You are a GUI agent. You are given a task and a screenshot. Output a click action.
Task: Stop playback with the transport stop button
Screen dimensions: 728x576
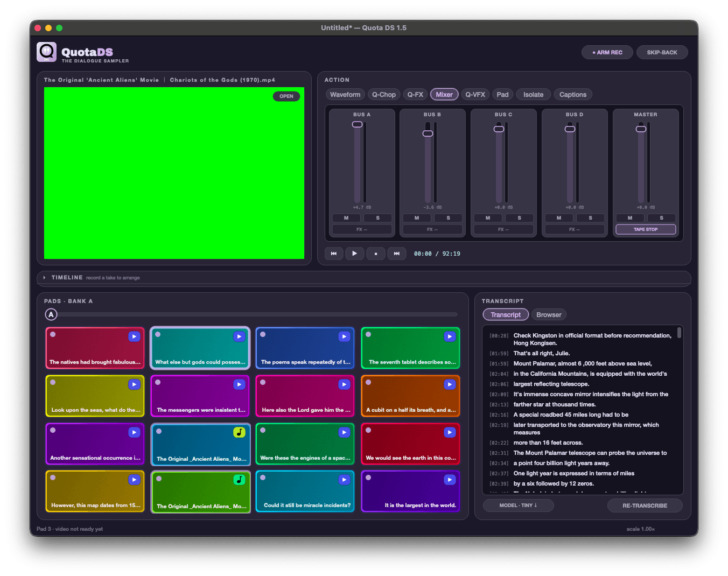tap(376, 254)
